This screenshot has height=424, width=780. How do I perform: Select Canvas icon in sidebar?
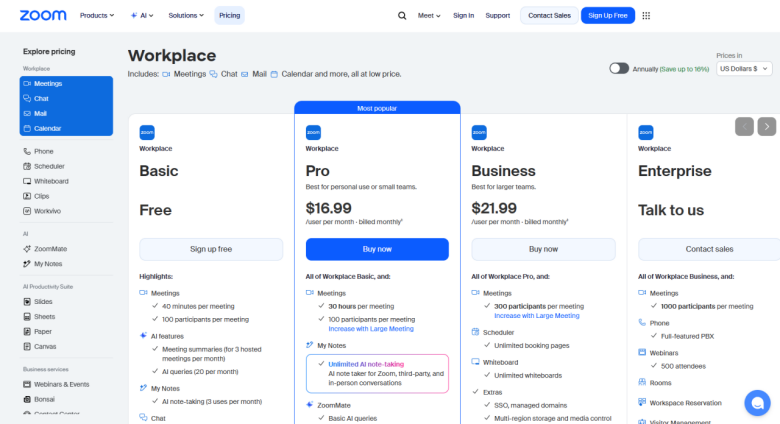point(27,346)
